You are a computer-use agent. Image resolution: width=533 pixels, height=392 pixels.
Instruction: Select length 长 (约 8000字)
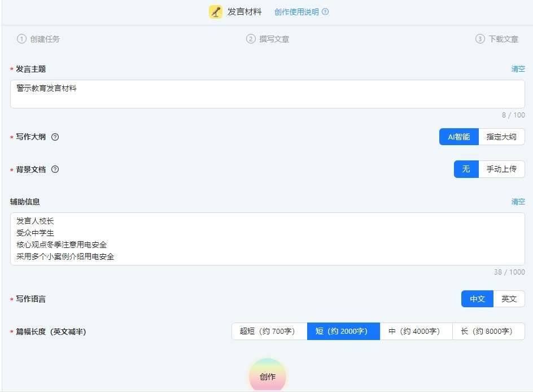(x=488, y=332)
